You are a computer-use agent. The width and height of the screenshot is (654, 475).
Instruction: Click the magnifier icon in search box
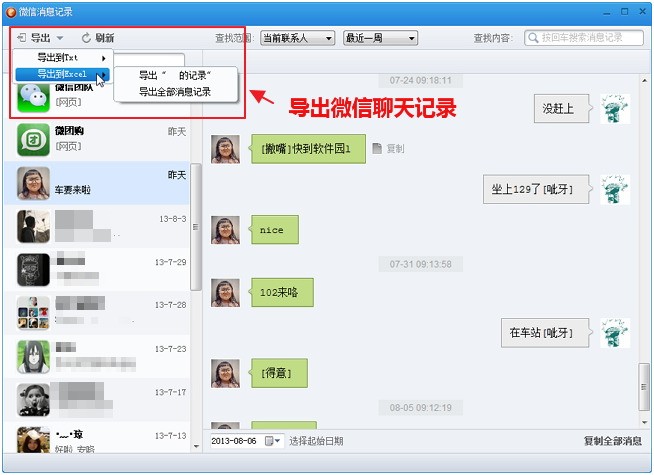[533, 38]
